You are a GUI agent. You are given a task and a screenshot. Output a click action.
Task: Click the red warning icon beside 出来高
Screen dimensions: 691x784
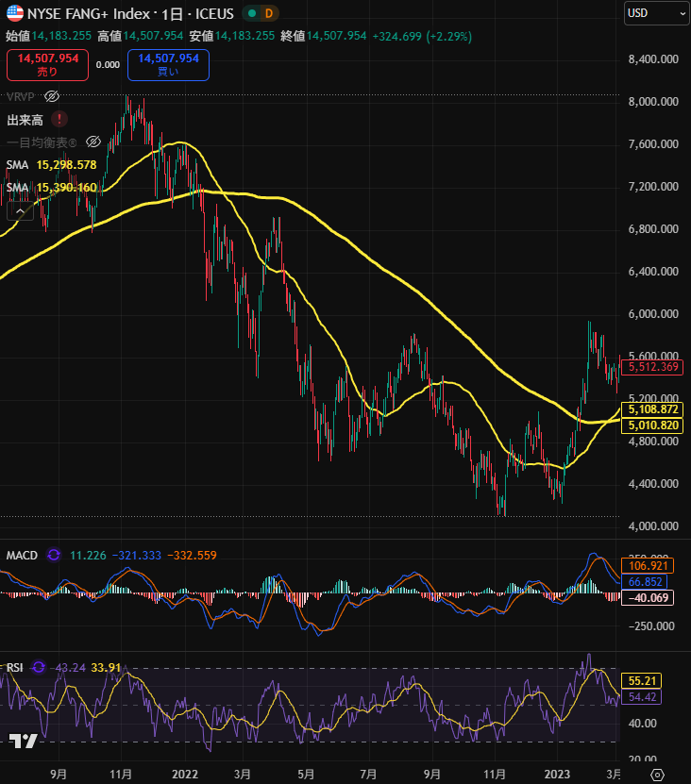click(x=59, y=120)
